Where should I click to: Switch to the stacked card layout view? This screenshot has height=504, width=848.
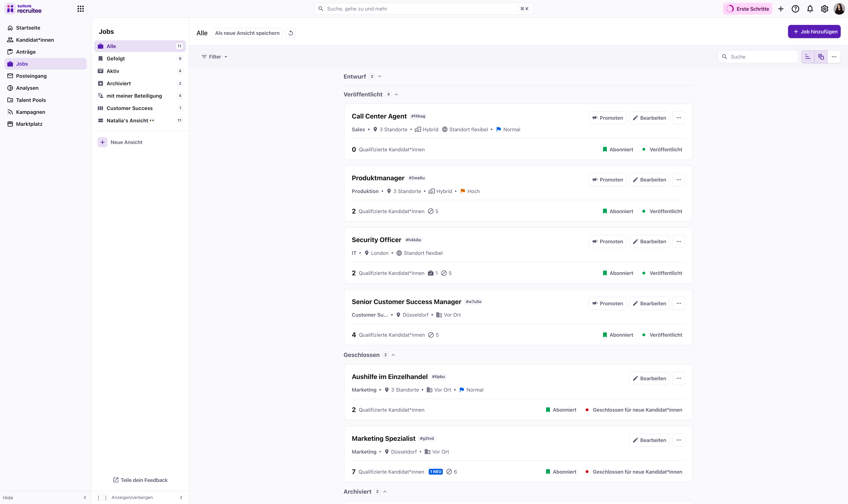(821, 57)
